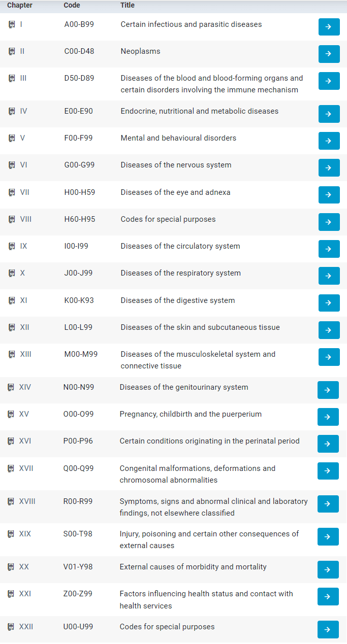Screen dimensions: 347x644
Task: Open the respiratory system chapter arrow
Action: [x=329, y=276]
